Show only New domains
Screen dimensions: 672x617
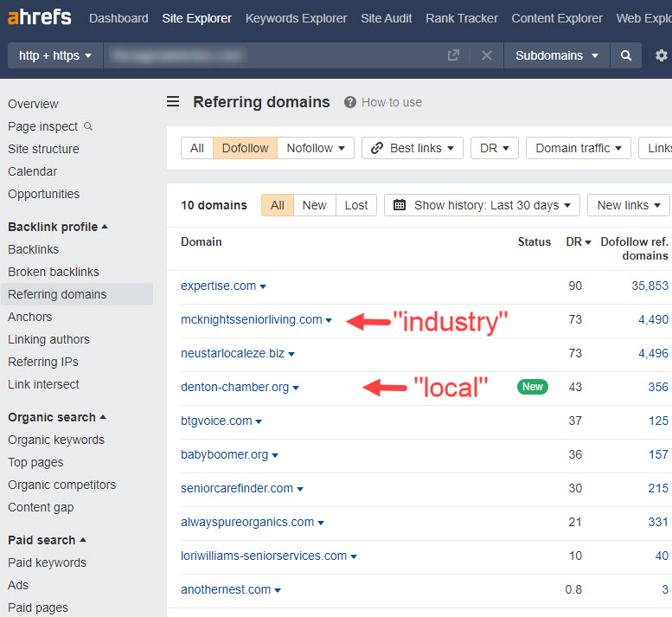[x=315, y=205]
